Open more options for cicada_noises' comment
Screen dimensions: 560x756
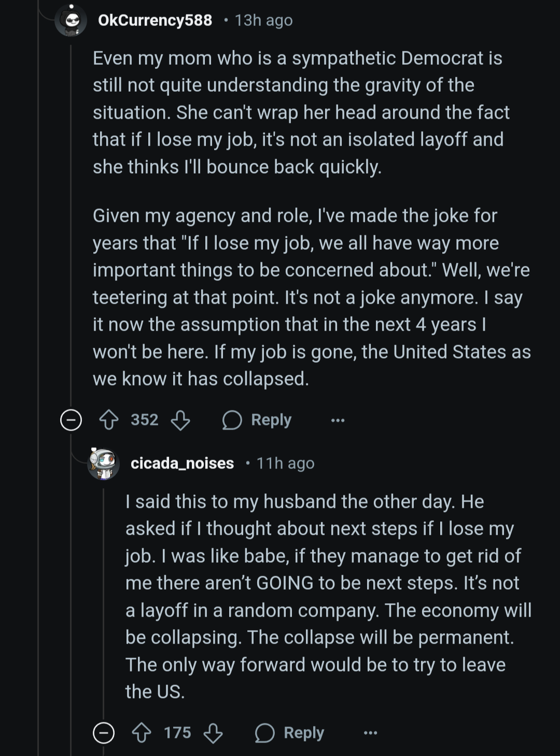(371, 733)
